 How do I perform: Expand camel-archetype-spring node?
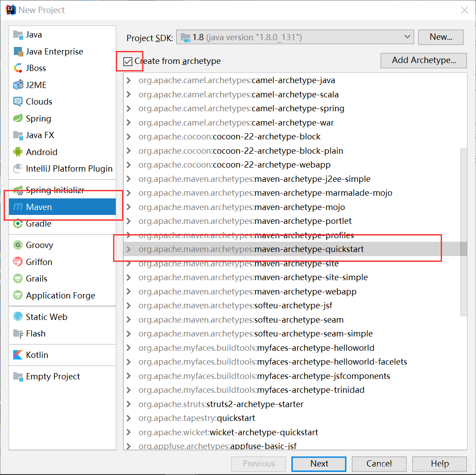129,109
